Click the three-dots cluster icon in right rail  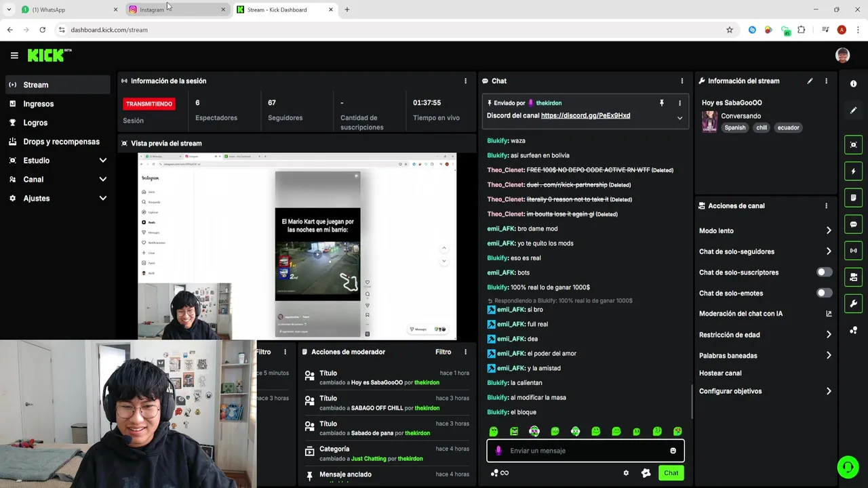tap(853, 330)
